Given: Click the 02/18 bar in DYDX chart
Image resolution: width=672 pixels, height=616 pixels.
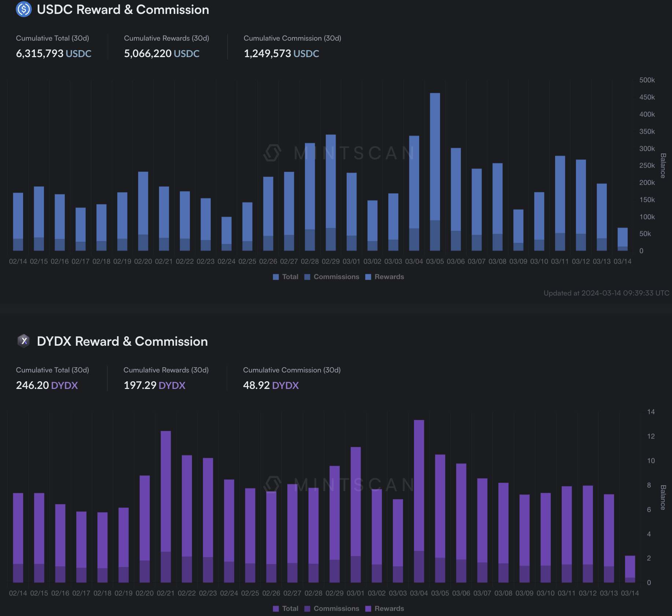Looking at the screenshot, I should click(x=103, y=548).
